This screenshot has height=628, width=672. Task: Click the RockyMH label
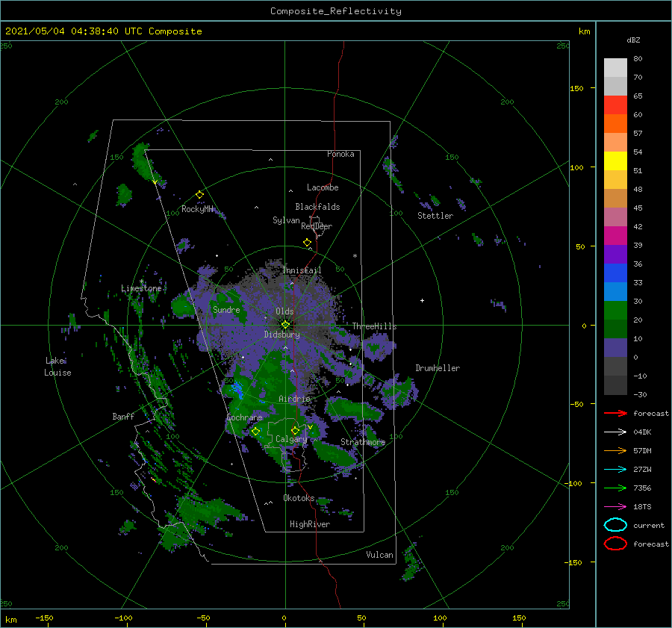pyautogui.click(x=197, y=209)
